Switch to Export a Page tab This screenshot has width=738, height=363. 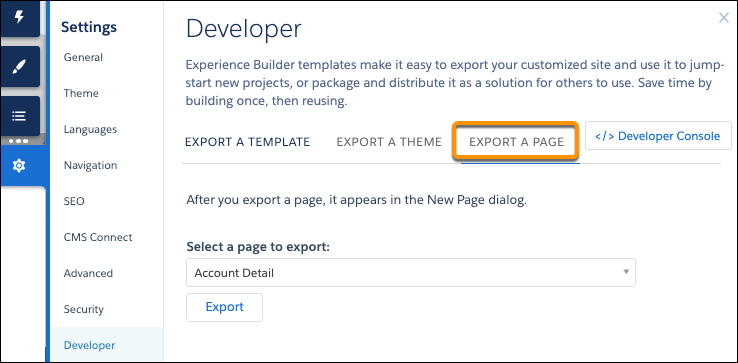[516, 142]
